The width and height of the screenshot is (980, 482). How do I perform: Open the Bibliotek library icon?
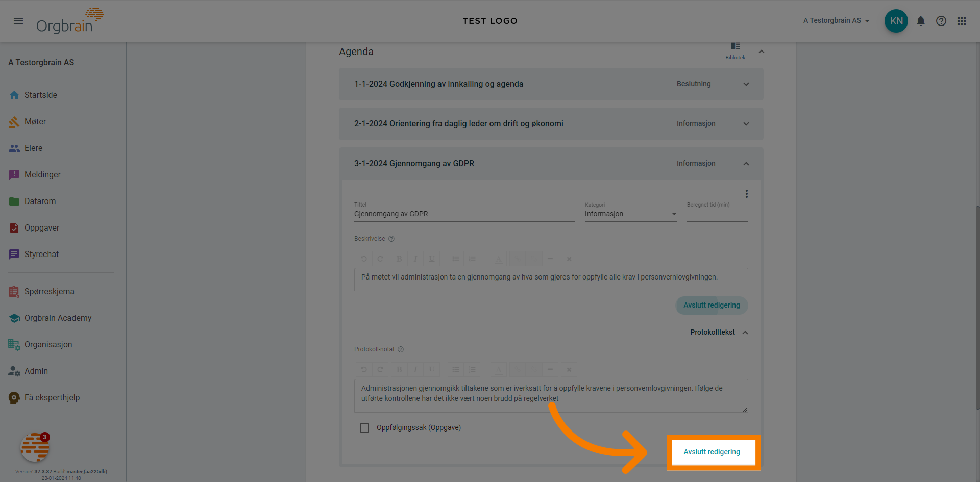coord(735,50)
